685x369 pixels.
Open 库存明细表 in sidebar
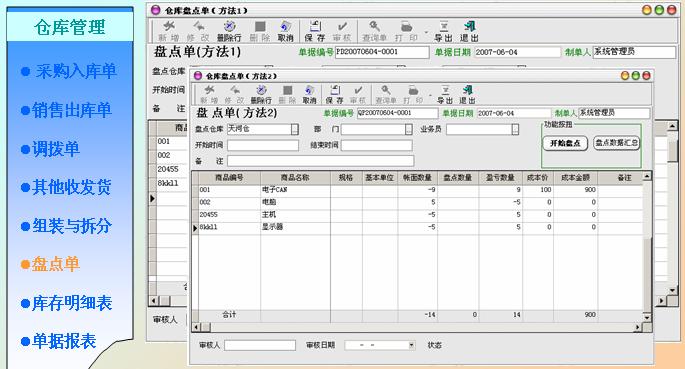[72, 303]
